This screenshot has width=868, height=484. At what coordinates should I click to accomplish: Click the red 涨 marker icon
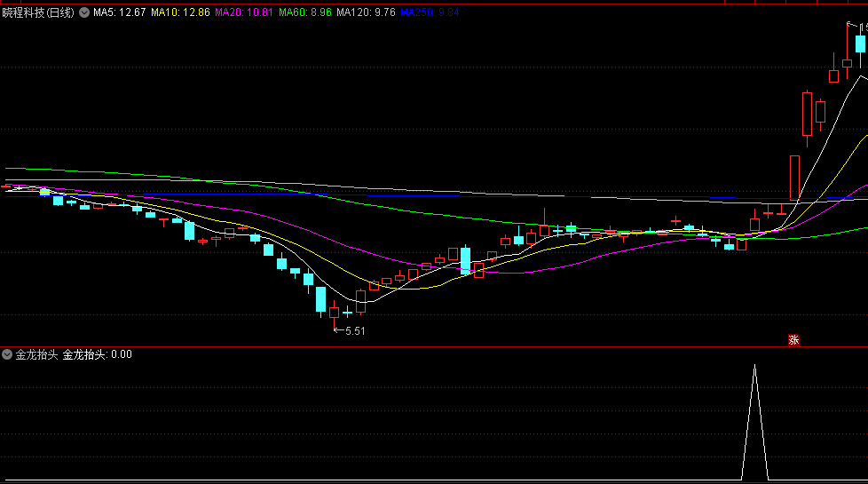793,340
